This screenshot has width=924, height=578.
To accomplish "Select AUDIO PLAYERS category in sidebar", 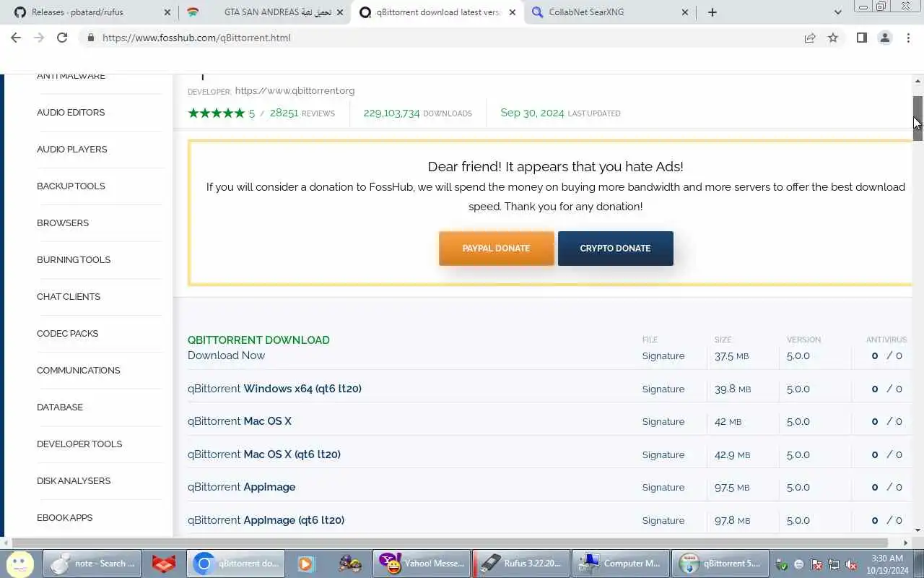I will [72, 150].
